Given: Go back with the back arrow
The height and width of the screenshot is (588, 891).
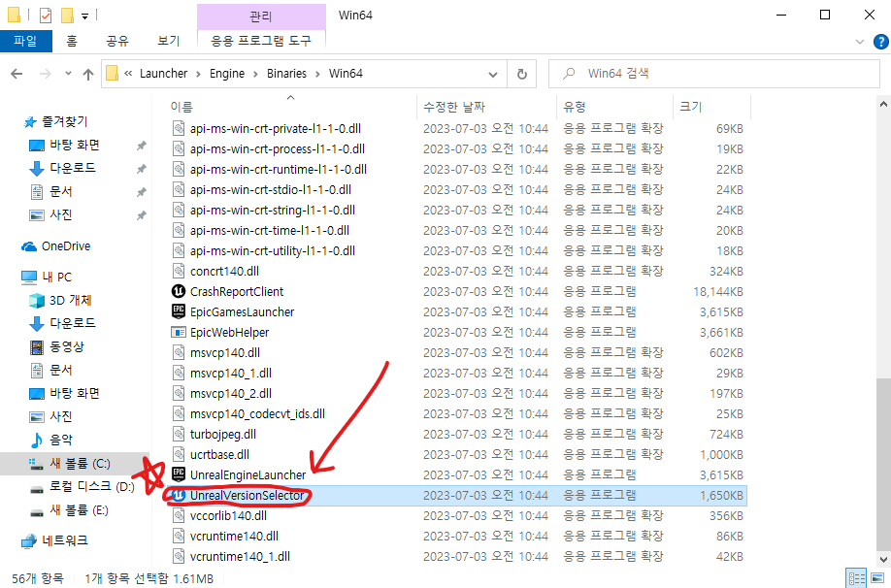Looking at the screenshot, I should coord(16,74).
